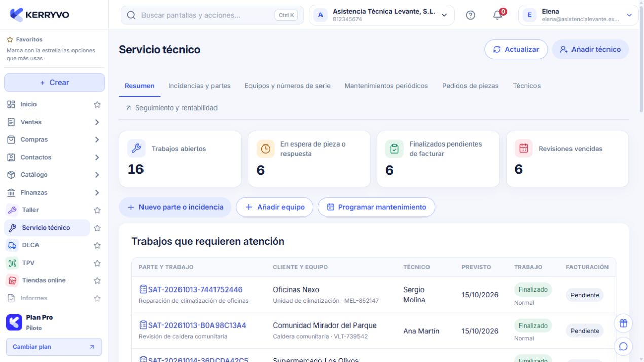Click the Actualizar button

[516, 49]
